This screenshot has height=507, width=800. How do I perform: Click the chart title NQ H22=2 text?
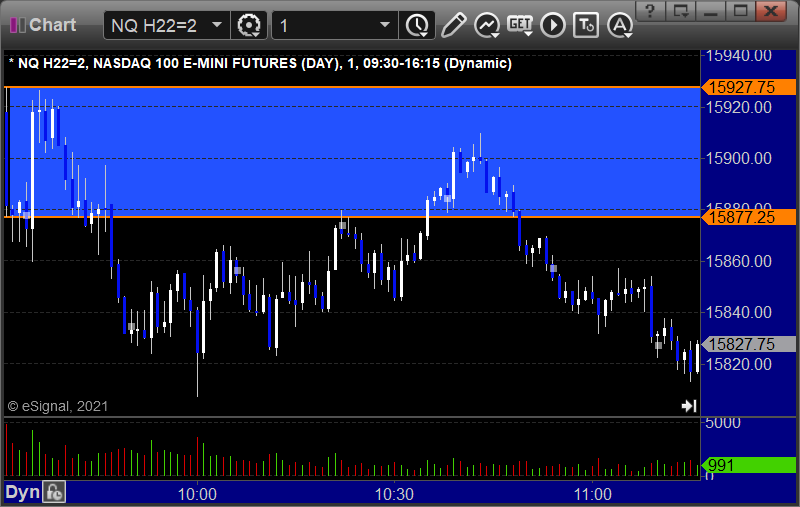pyautogui.click(x=260, y=63)
